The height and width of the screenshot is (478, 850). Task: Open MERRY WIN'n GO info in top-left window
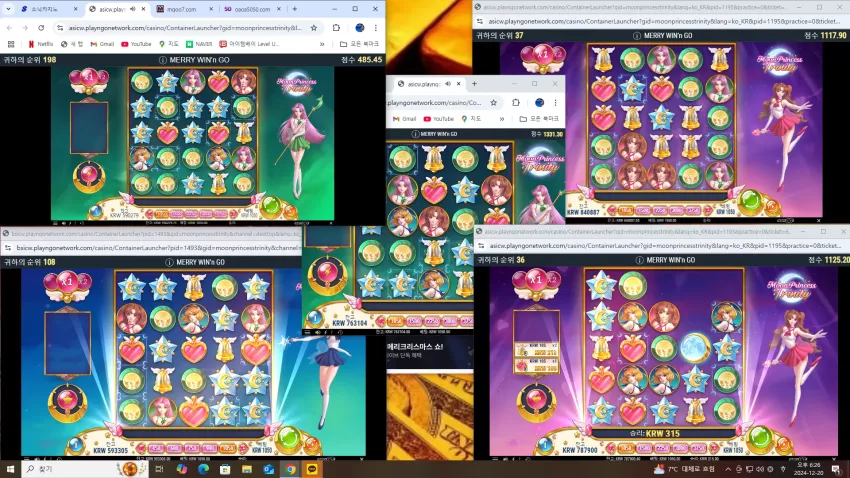[163, 60]
